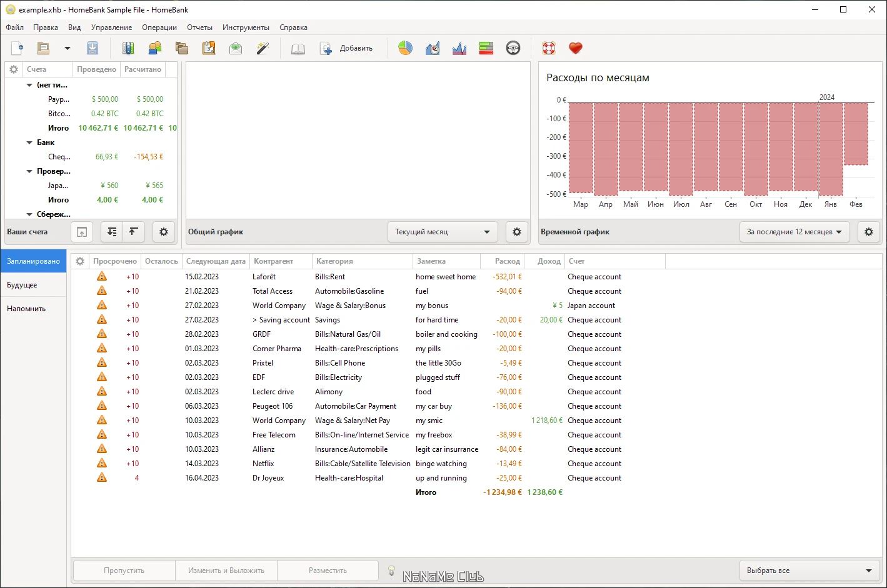887x588 pixels.
Task: Open the vehicle cost steering wheel report
Action: coord(513,48)
